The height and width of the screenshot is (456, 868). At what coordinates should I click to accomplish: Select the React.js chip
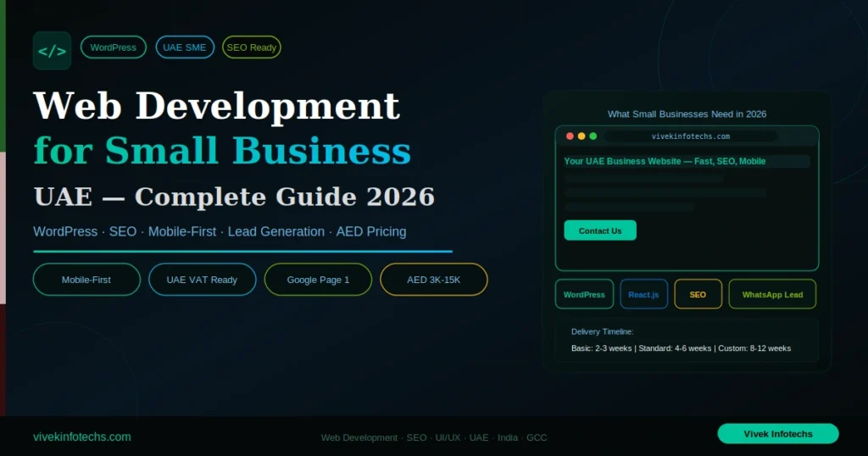[644, 294]
